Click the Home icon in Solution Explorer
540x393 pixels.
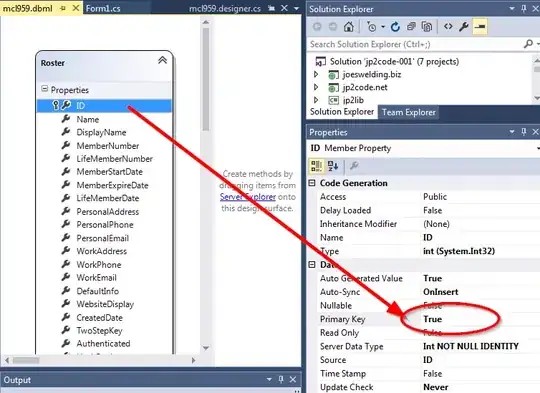(349, 27)
